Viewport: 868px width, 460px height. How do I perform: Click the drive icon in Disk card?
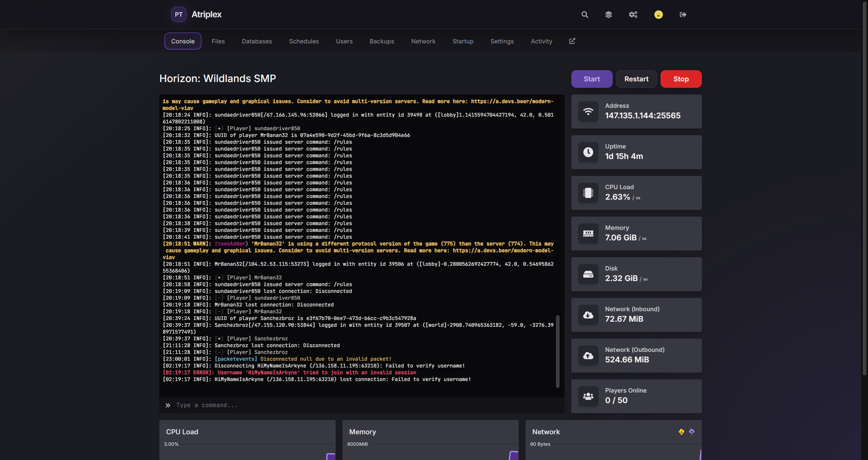coord(588,274)
